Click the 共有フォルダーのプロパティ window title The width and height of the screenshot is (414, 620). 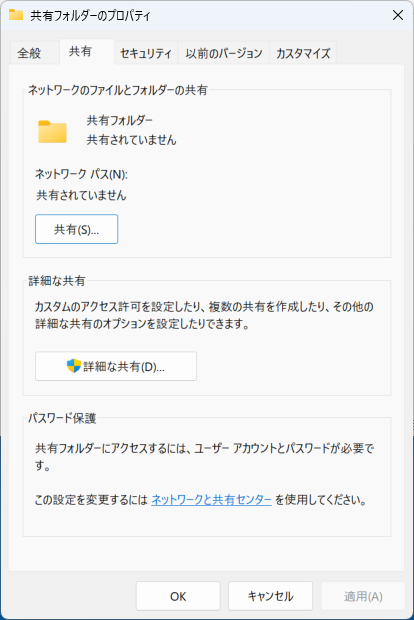click(91, 15)
